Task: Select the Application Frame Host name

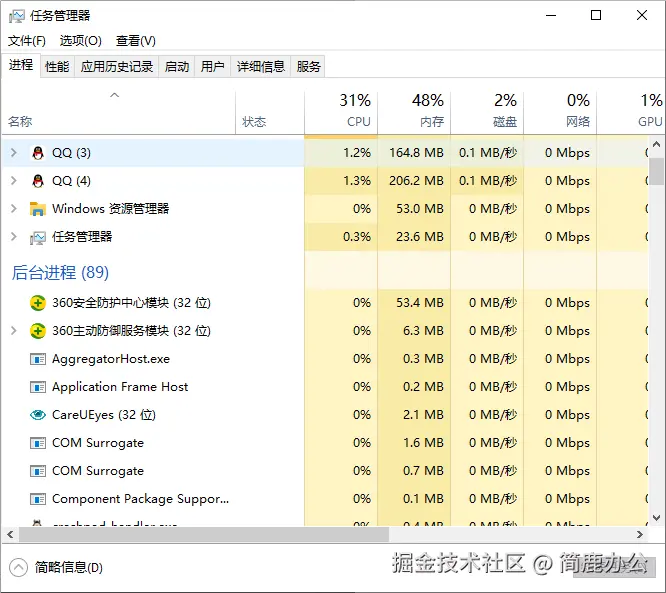Action: [120, 387]
